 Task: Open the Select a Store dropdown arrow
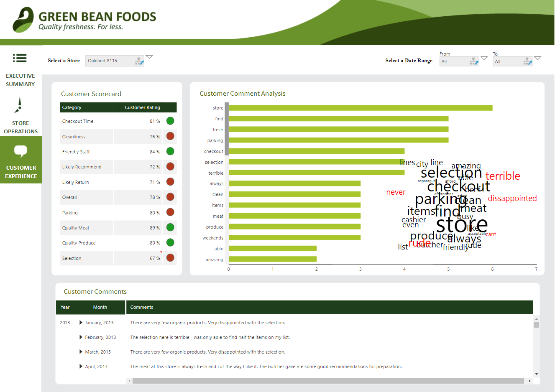(149, 57)
